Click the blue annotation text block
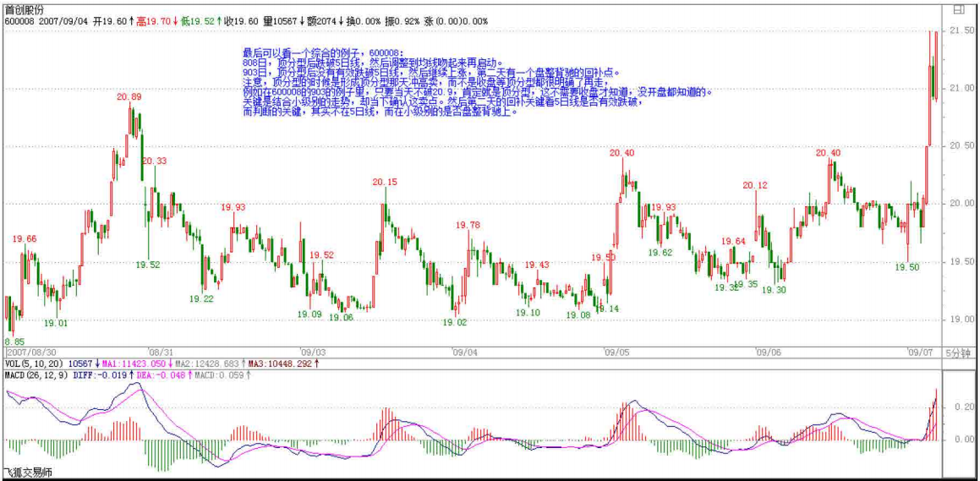980x481 pixels. (474, 82)
